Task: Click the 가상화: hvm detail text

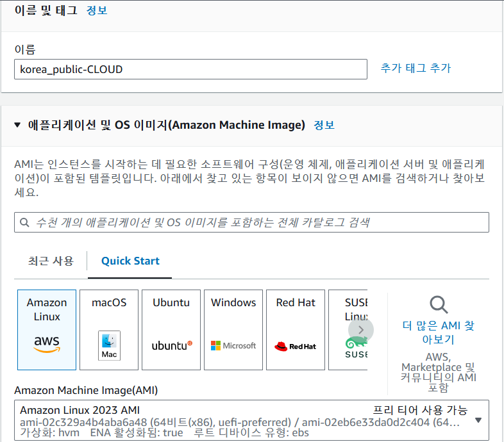Action: click(x=49, y=432)
